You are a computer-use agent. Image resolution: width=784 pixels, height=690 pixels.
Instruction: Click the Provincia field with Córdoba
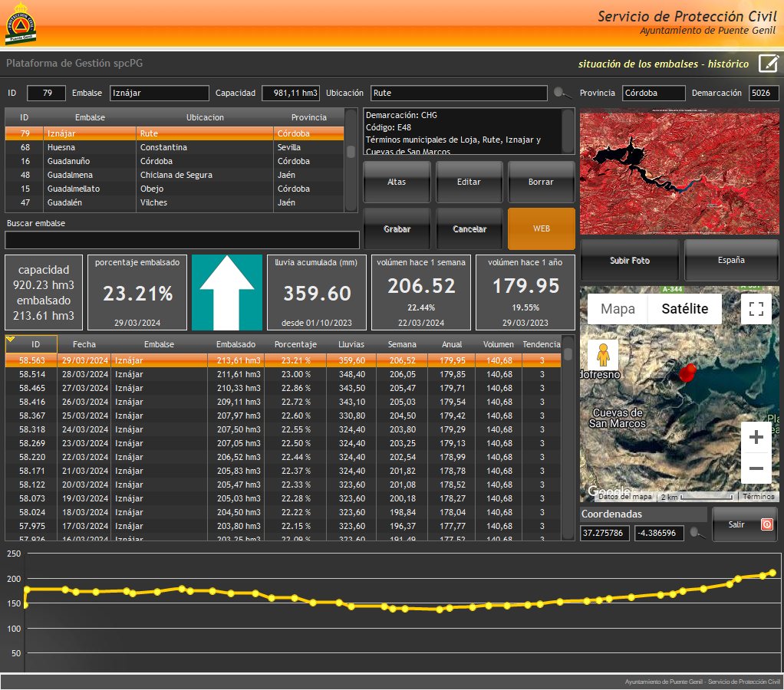(x=654, y=93)
